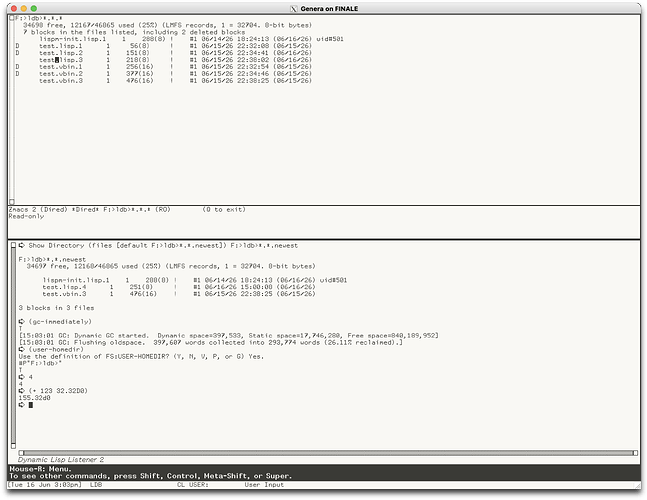This screenshot has width=647, height=500.
Task: Click the '7 blocks in the files listed' line
Action: (134, 32)
